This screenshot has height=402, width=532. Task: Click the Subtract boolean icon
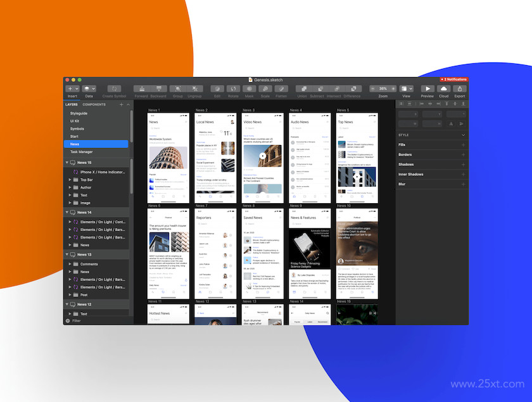point(320,89)
